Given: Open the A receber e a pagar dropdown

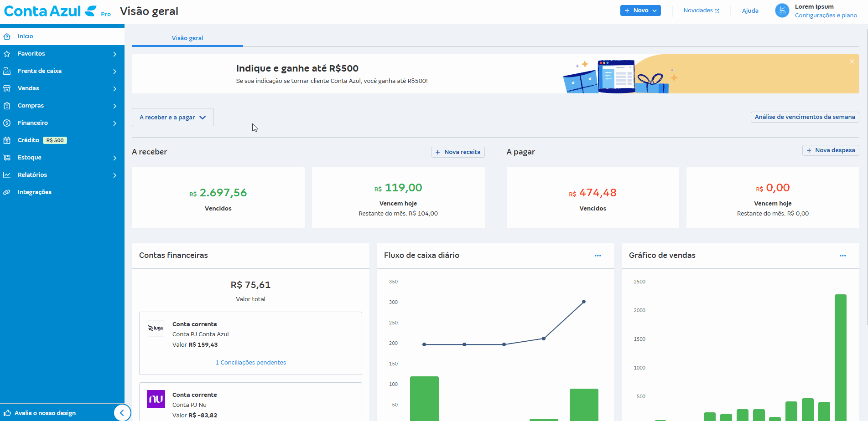Looking at the screenshot, I should point(172,117).
